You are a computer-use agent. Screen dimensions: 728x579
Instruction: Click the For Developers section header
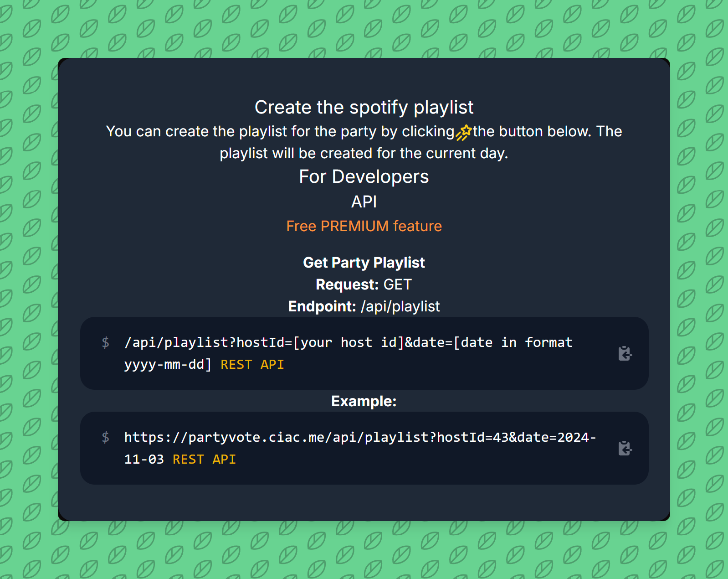tap(364, 176)
